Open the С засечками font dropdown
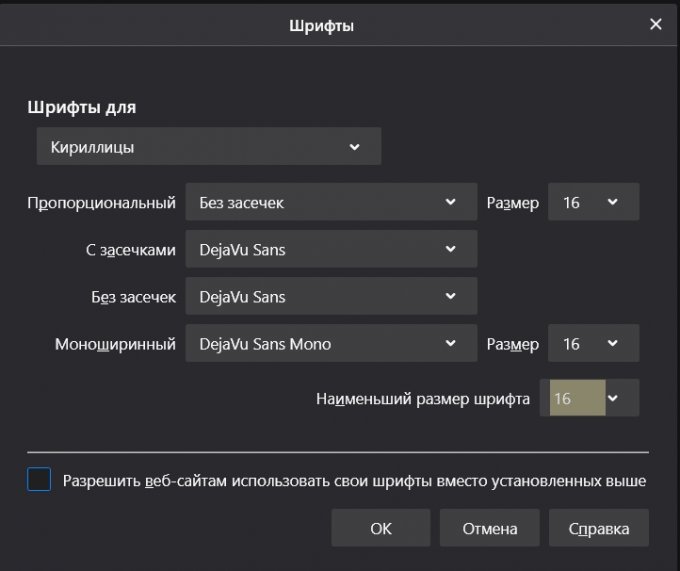This screenshot has height=571, width=680. tap(331, 250)
